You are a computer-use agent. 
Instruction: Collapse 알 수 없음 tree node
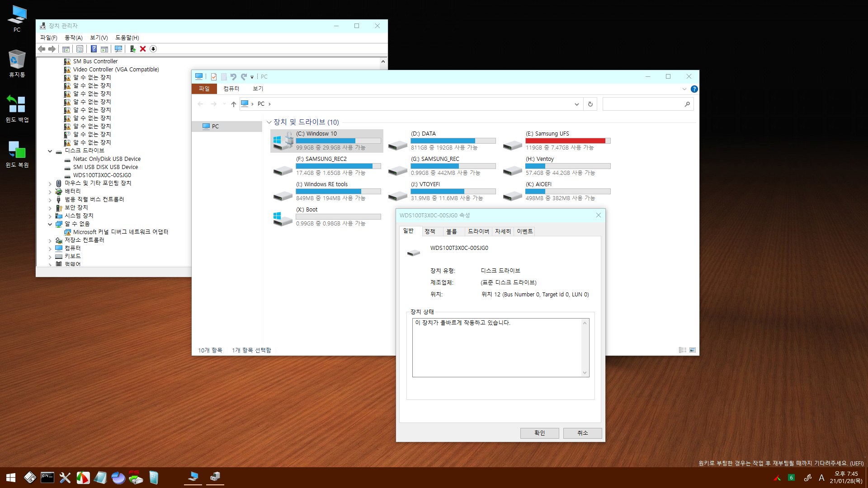[50, 224]
